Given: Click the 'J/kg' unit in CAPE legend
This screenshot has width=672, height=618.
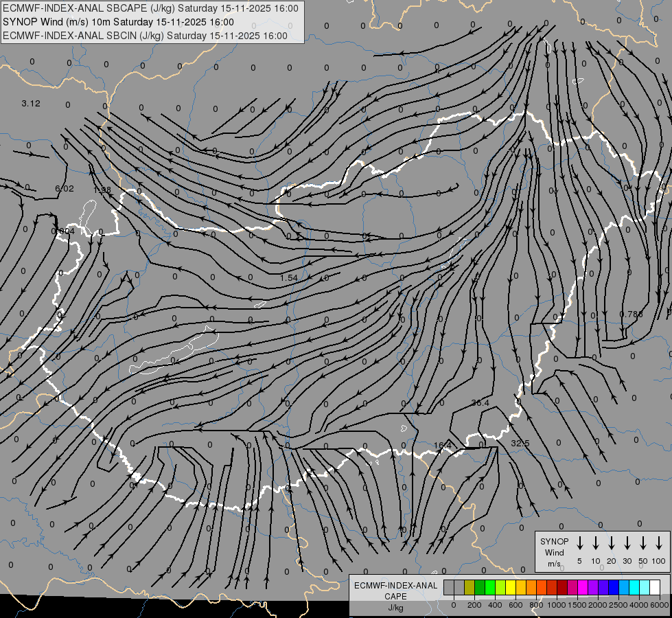Looking at the screenshot, I should 395,608.
